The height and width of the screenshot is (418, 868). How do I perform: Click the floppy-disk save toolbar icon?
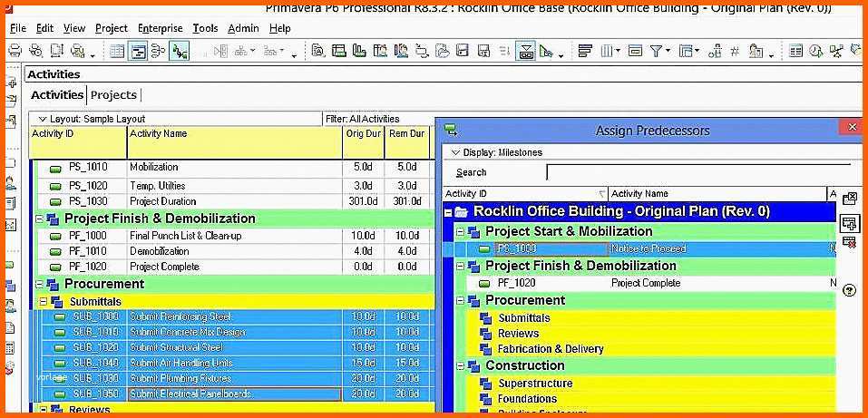coord(463,51)
